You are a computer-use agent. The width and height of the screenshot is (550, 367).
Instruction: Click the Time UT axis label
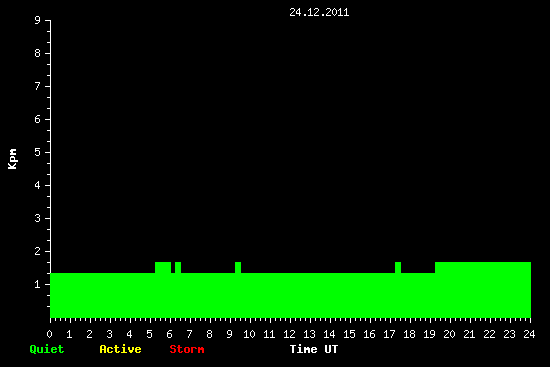[x=314, y=349]
